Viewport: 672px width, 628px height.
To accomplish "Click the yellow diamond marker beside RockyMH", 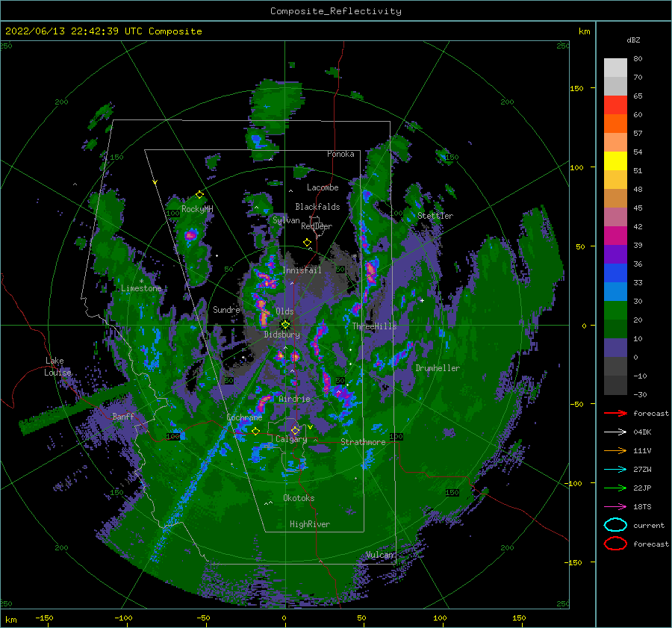I will pos(199,195).
